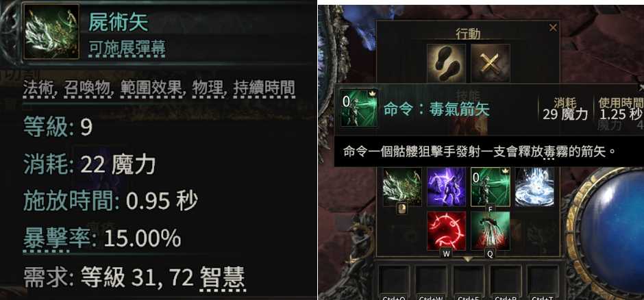Open the 可施展彈幕 underlined keyword
This screenshot has width=644, height=300.
pos(127,49)
